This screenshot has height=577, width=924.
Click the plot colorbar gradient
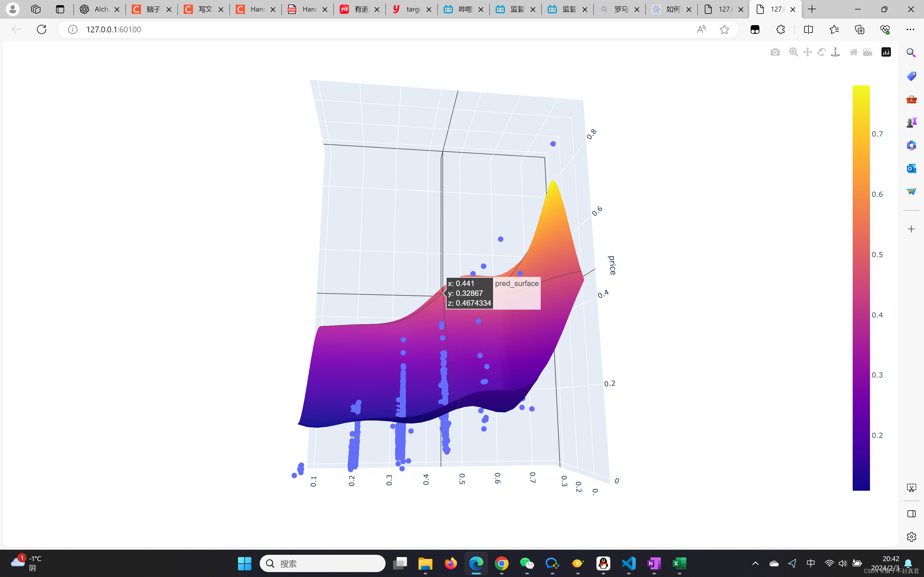861,288
